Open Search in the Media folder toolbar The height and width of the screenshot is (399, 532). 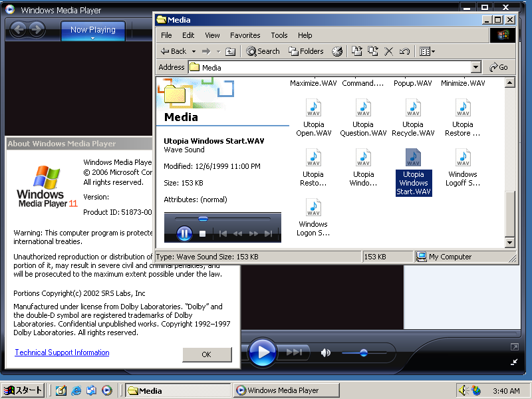click(263, 51)
